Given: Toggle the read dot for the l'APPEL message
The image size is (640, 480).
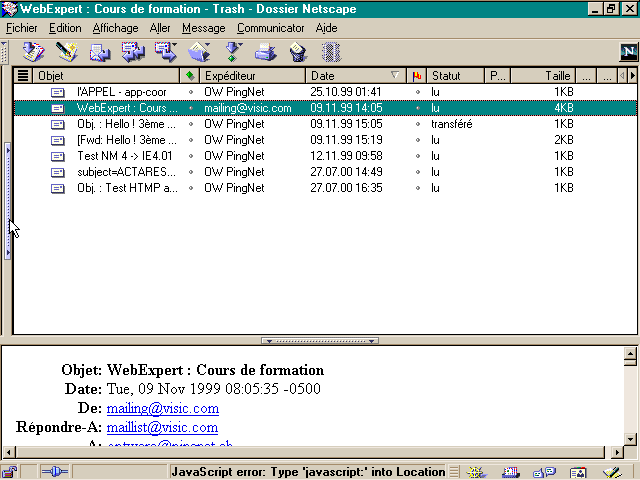Looking at the screenshot, I should coord(191,92).
